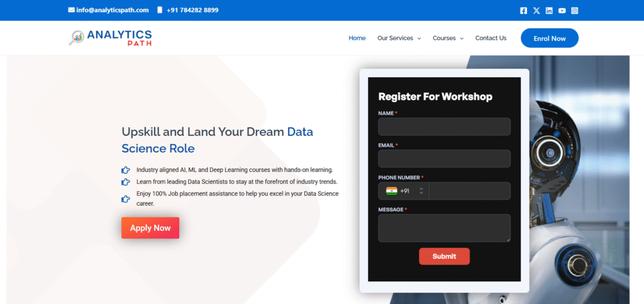Image resolution: width=644 pixels, height=304 pixels.
Task: Click the Analytics Path logo
Action: tap(111, 38)
